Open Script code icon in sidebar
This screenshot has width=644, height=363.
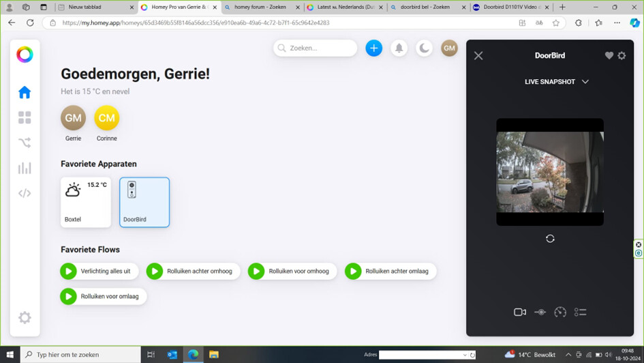tap(25, 193)
